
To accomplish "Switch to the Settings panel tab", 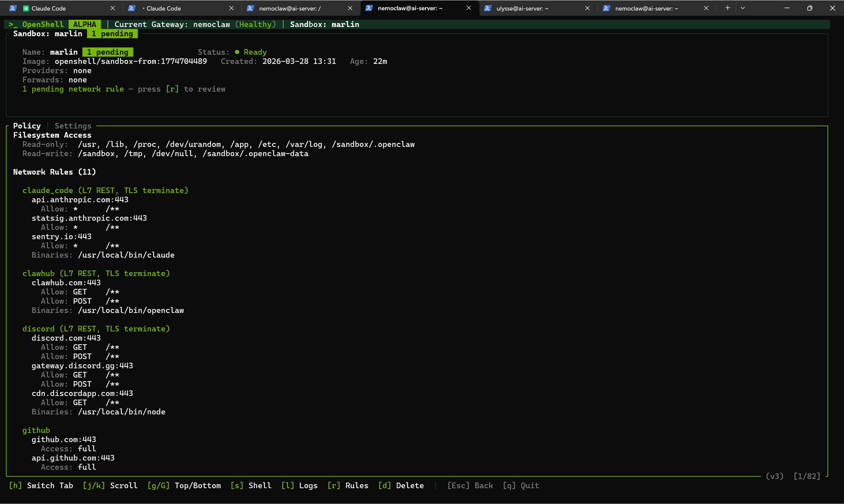I will pos(73,126).
